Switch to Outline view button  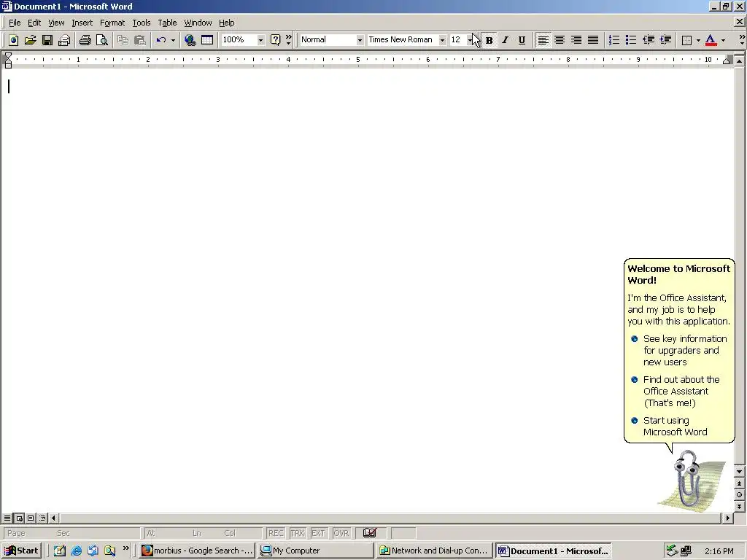click(42, 518)
